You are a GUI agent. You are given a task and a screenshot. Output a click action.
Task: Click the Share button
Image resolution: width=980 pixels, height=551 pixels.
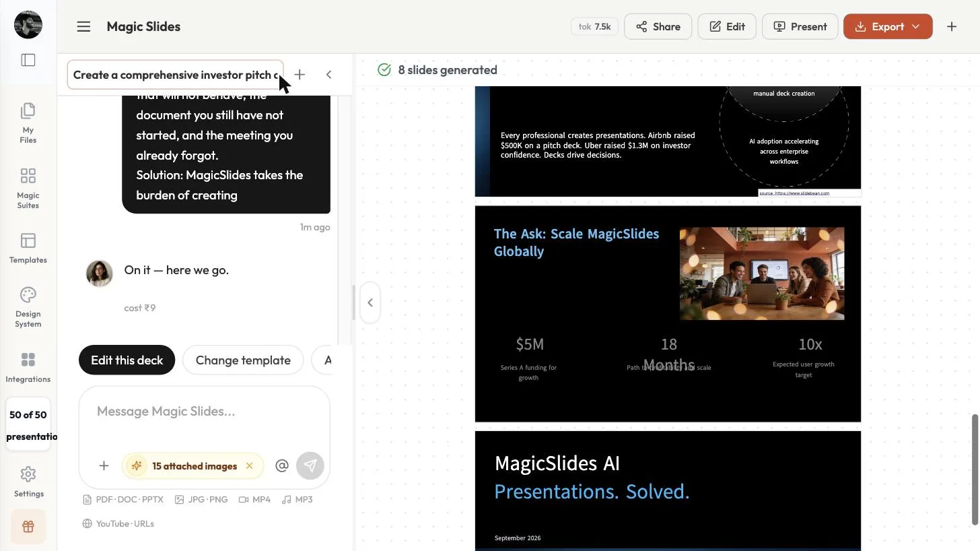coord(658,26)
